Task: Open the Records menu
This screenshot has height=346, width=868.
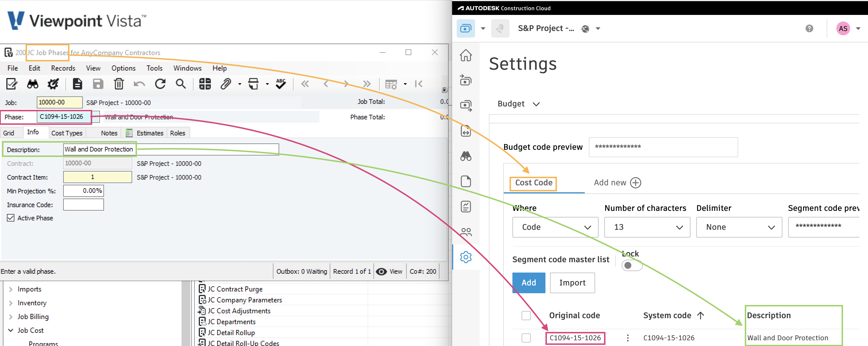Action: pos(63,68)
